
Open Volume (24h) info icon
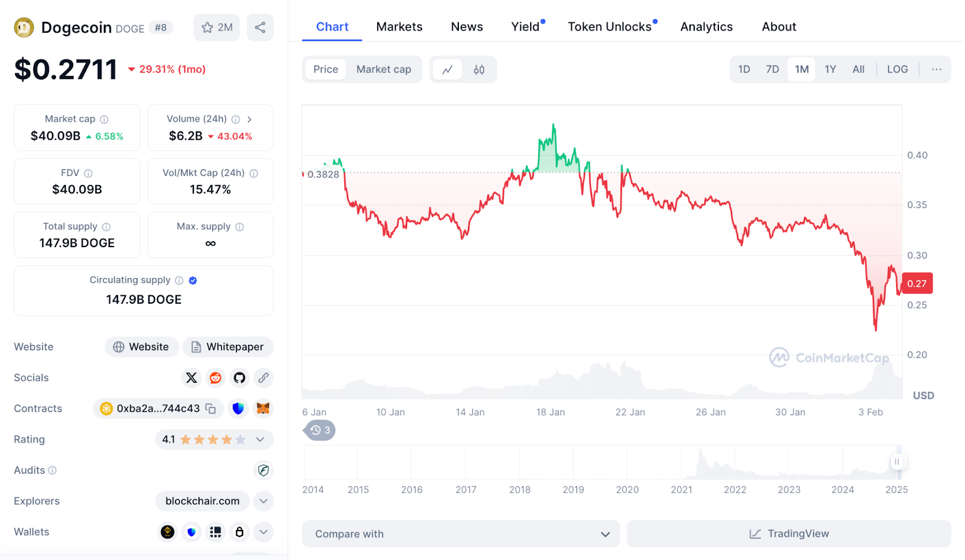(x=236, y=119)
